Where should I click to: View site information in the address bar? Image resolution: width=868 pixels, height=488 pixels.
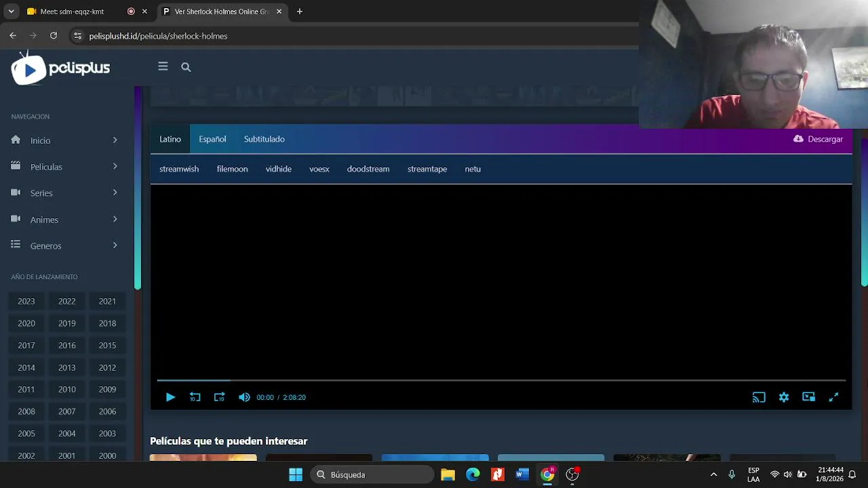pyautogui.click(x=77, y=36)
